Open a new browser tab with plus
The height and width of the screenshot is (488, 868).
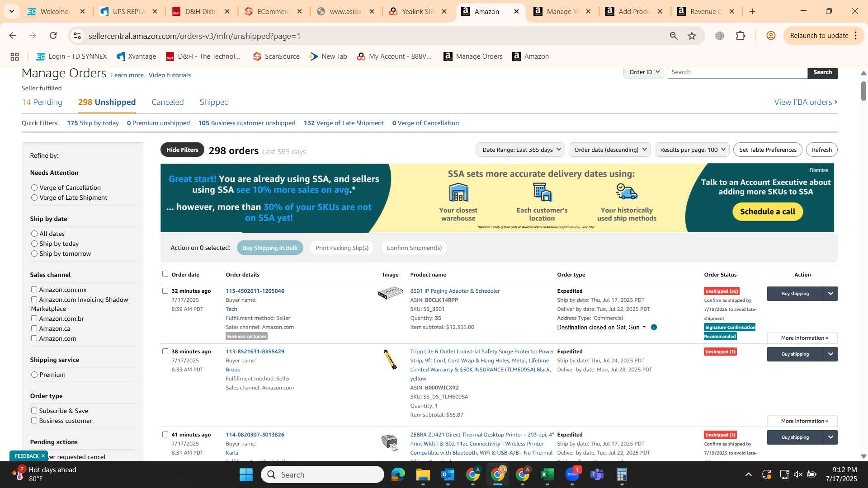752,11
